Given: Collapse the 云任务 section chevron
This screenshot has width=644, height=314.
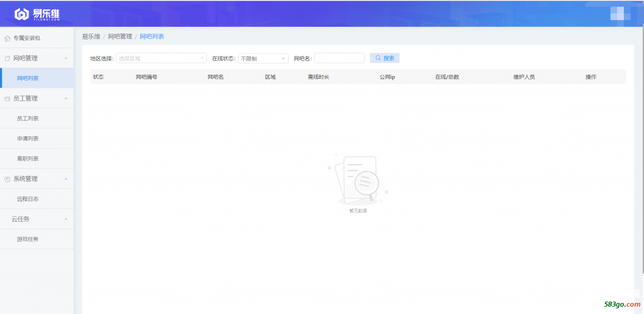Looking at the screenshot, I should coord(66,219).
